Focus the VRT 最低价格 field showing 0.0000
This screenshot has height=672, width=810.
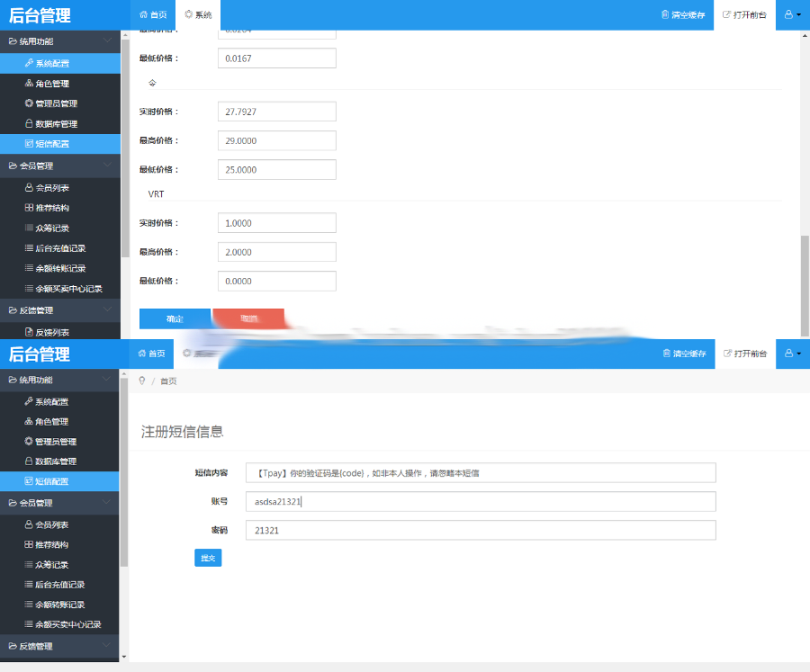click(x=277, y=281)
